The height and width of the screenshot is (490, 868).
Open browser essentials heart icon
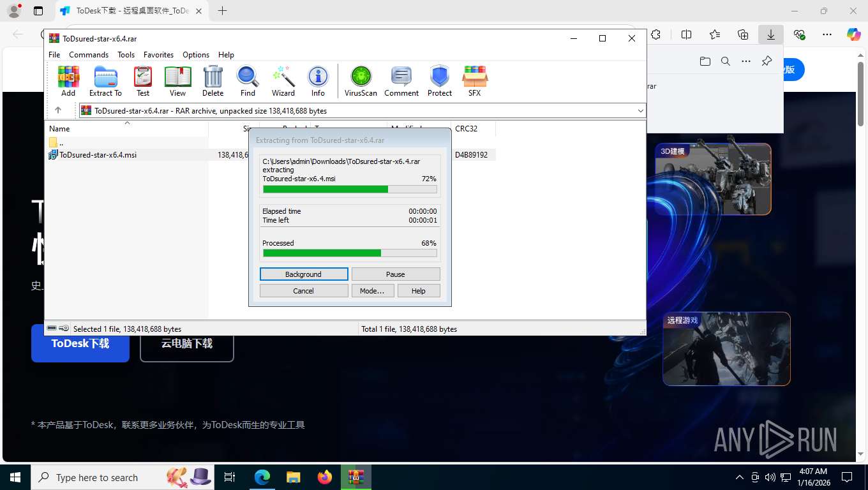799,34
